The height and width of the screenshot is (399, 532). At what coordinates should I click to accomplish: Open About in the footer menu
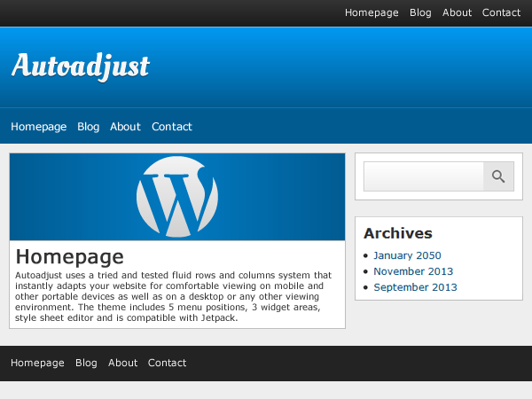click(122, 363)
